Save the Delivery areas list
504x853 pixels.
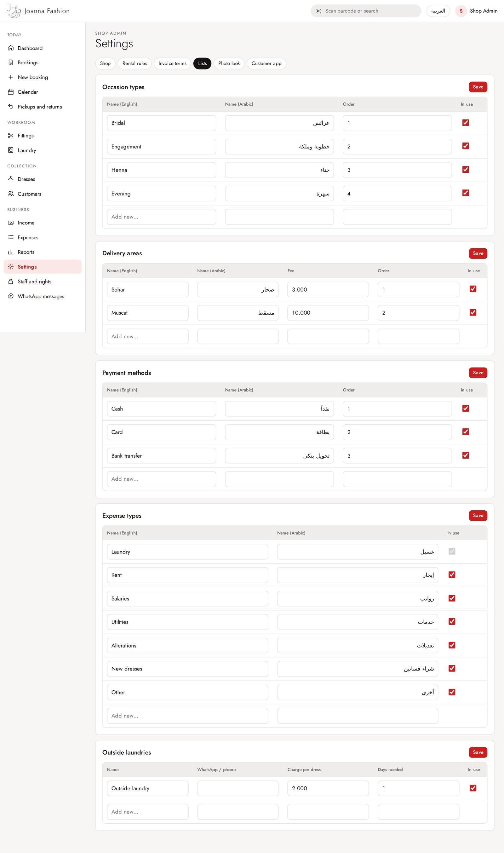478,253
